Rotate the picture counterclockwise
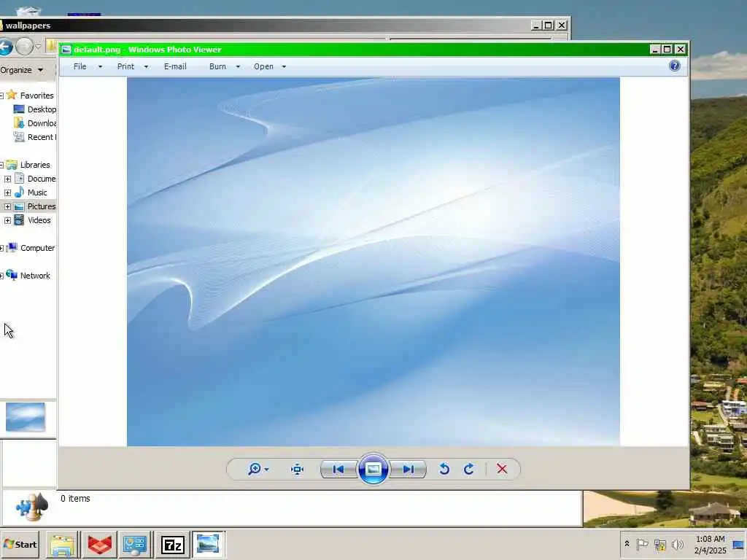747x560 pixels. [444, 469]
